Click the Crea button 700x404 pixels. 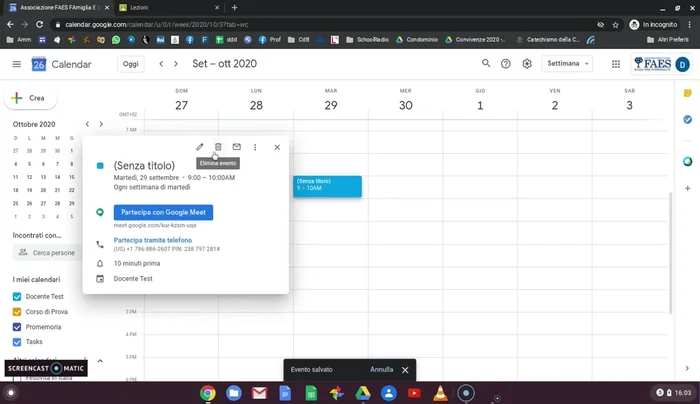[x=30, y=98]
